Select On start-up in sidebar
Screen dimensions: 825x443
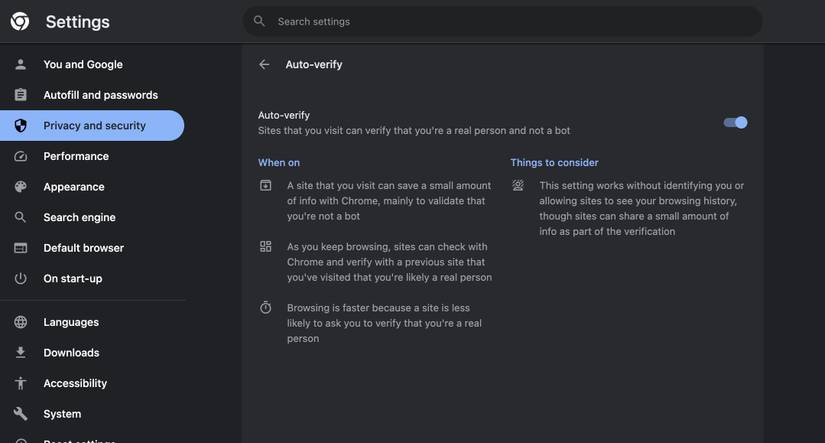click(72, 278)
